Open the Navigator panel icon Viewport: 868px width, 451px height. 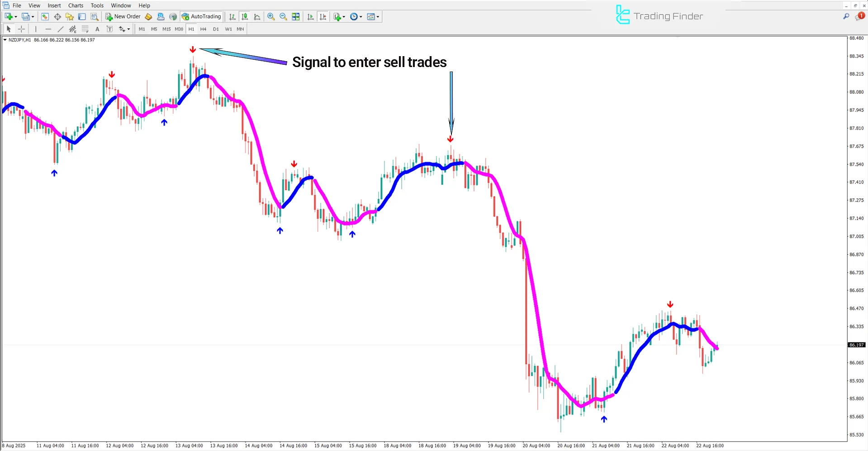click(70, 17)
